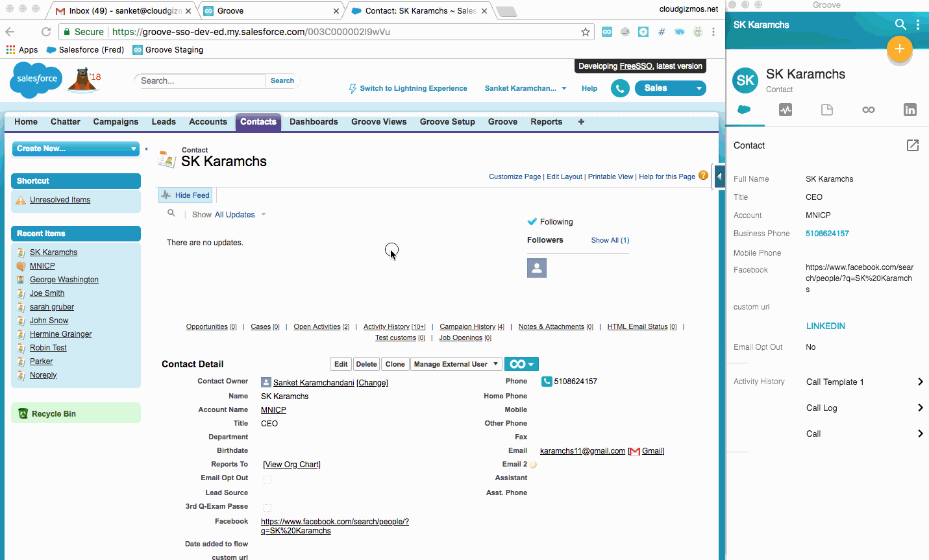Expand Call Log activity row
Viewport: 929px width, 560px height.
[864, 408]
